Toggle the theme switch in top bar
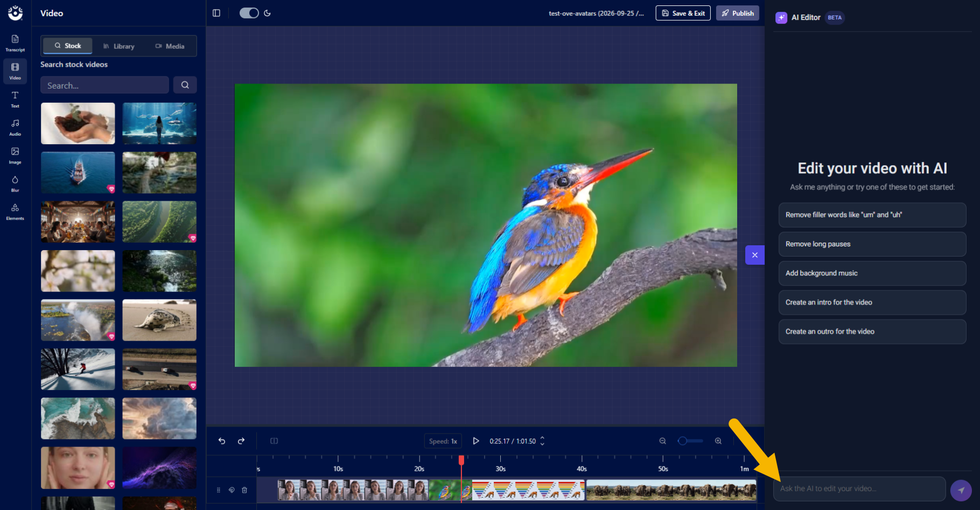The width and height of the screenshot is (980, 510). 249,13
